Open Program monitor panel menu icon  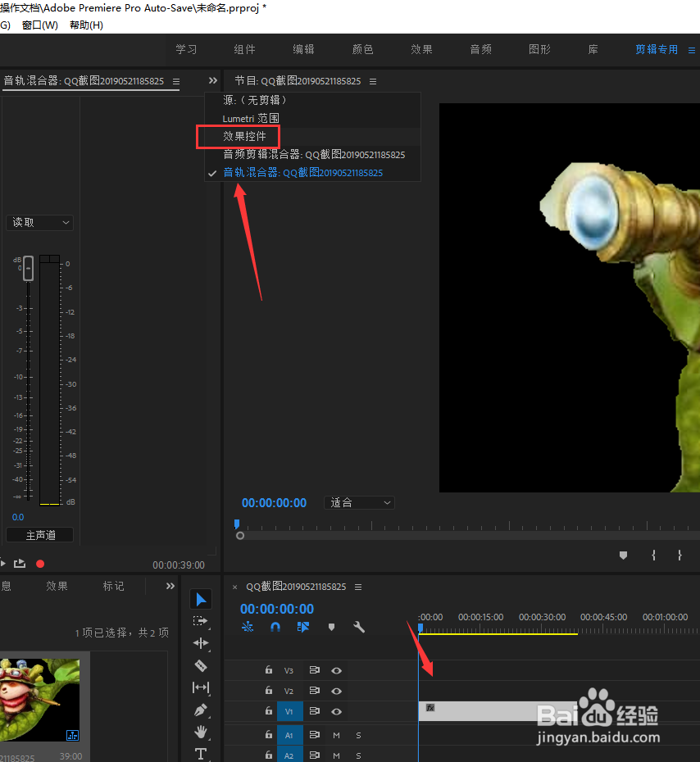point(373,81)
